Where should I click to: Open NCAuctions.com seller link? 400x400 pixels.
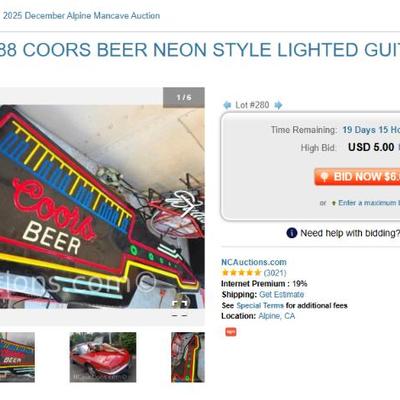click(x=254, y=262)
